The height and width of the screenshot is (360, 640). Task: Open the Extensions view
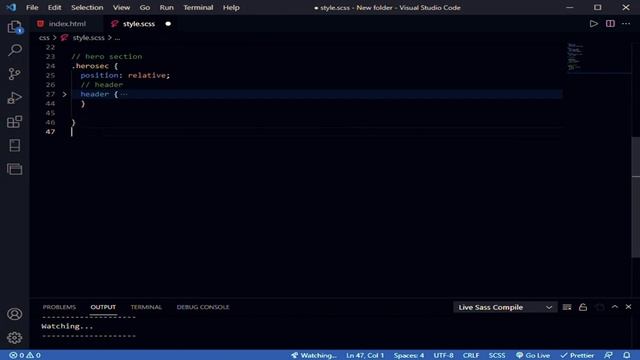15,122
